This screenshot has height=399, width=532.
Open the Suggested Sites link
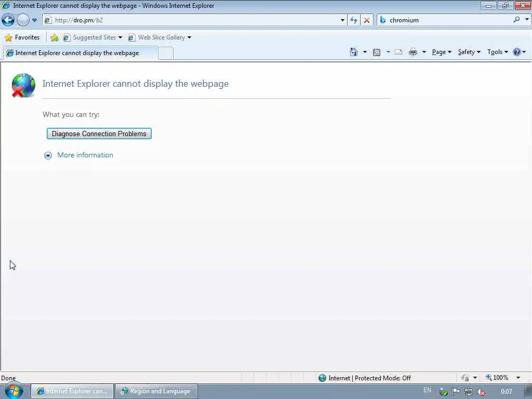(x=90, y=37)
